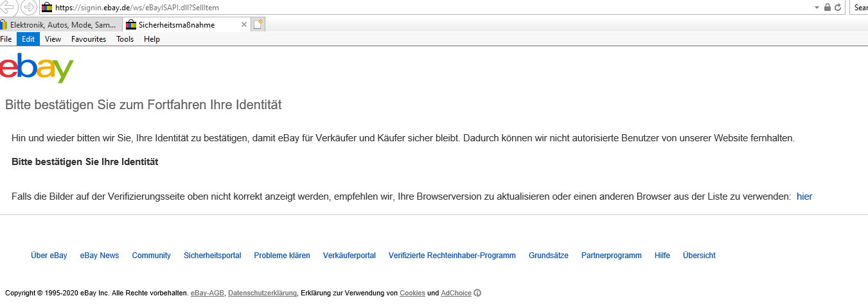
Task: Expand the address bar autocomplete dropdown arrow
Action: coord(817,8)
